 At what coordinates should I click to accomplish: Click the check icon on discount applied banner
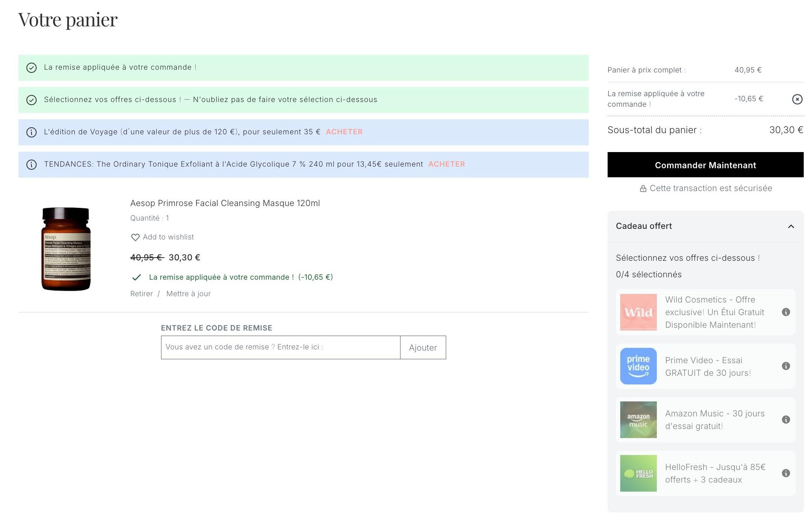coord(32,68)
